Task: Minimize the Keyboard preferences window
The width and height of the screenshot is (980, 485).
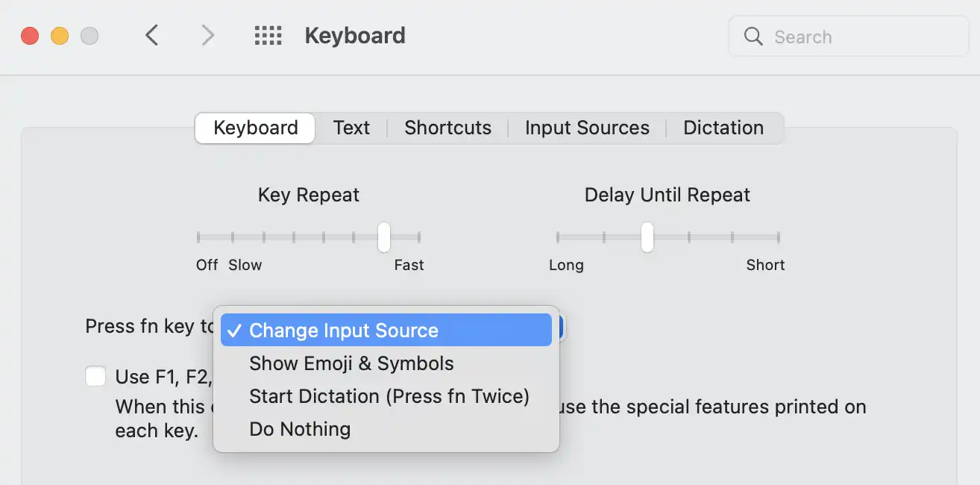Action: pyautogui.click(x=59, y=35)
